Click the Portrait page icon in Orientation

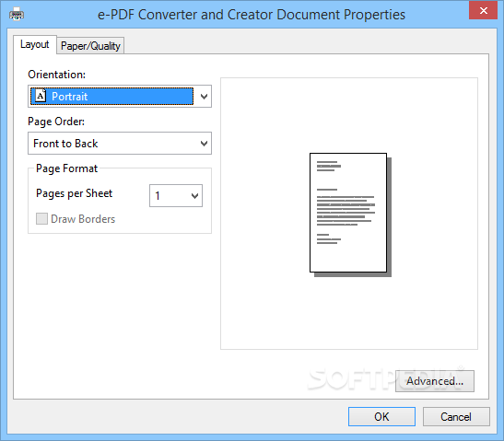tap(41, 96)
